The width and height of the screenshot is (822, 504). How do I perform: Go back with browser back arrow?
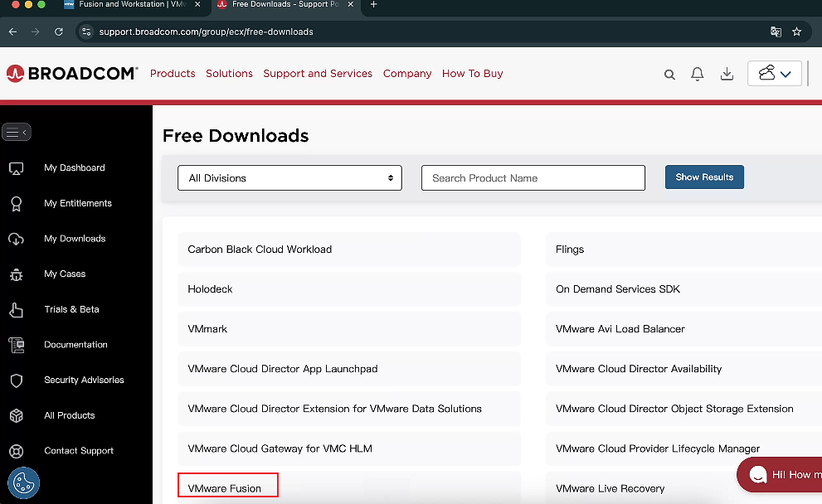coord(13,32)
